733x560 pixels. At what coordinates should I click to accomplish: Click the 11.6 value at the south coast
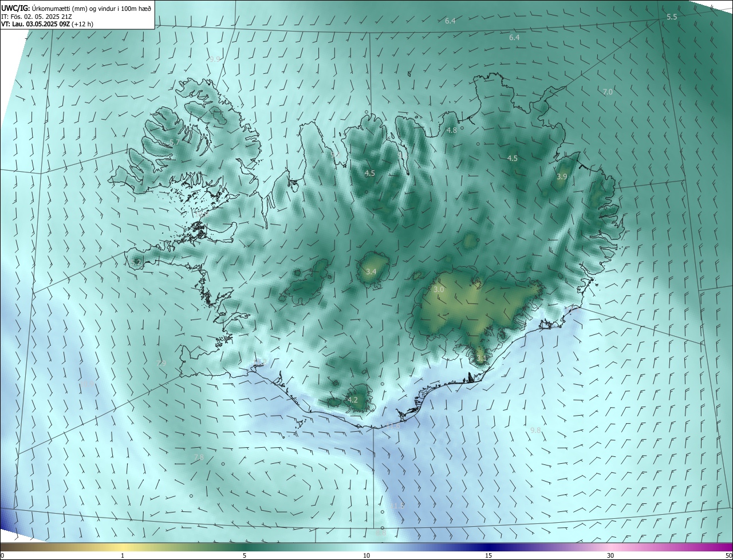[x=393, y=426]
